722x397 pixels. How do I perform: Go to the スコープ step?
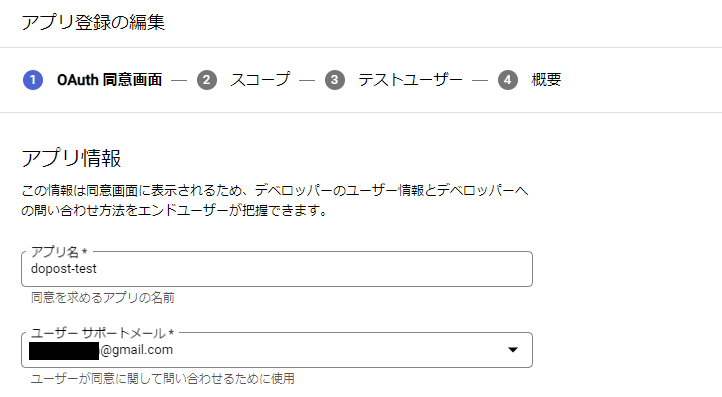click(x=260, y=80)
